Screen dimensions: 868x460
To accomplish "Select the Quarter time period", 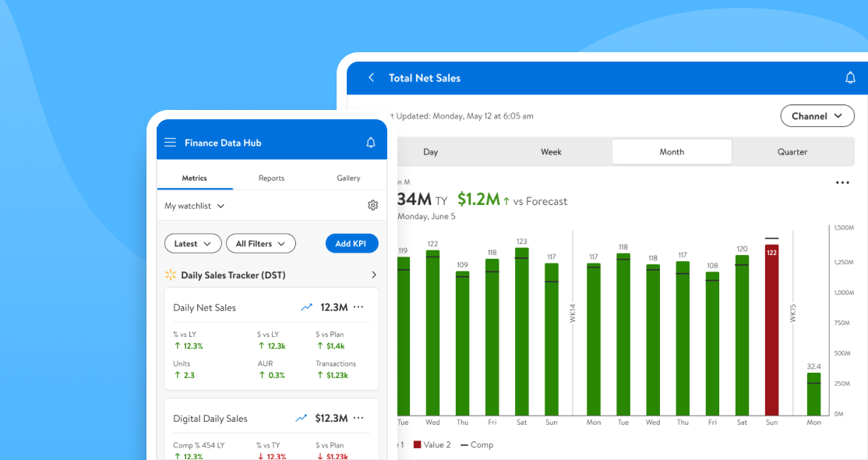I will point(792,152).
